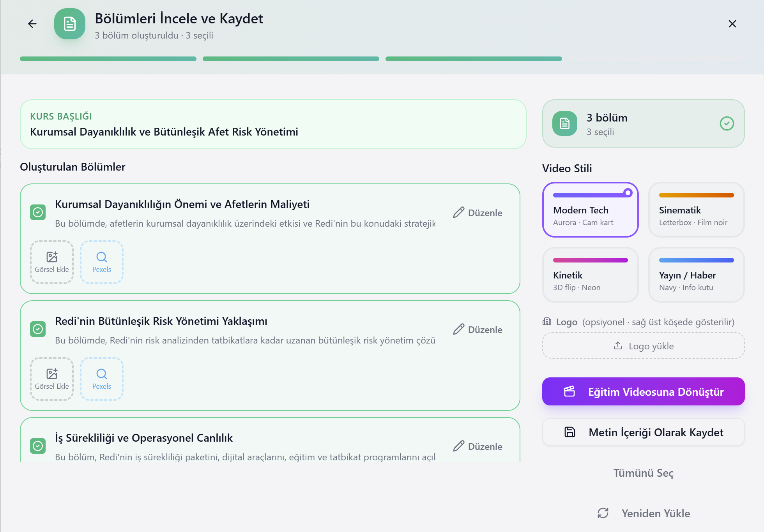This screenshot has height=532, width=764.
Task: Click the green document icon in header
Action: (x=70, y=24)
